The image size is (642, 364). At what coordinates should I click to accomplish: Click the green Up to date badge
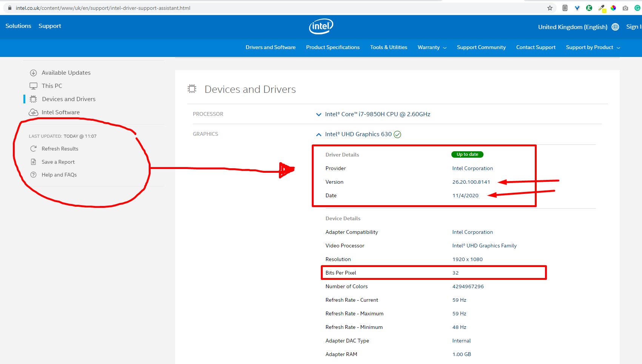pyautogui.click(x=467, y=154)
